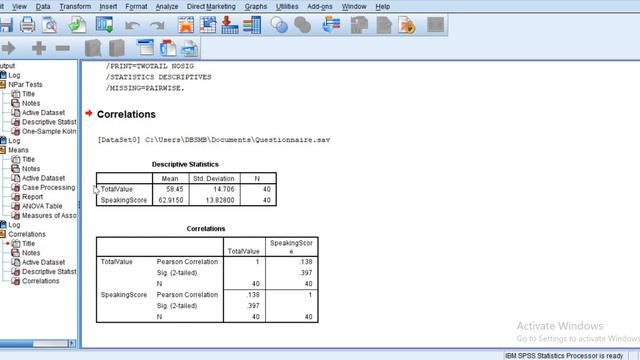Open the View menu
Image resolution: width=640 pixels, height=360 pixels.
click(19, 7)
